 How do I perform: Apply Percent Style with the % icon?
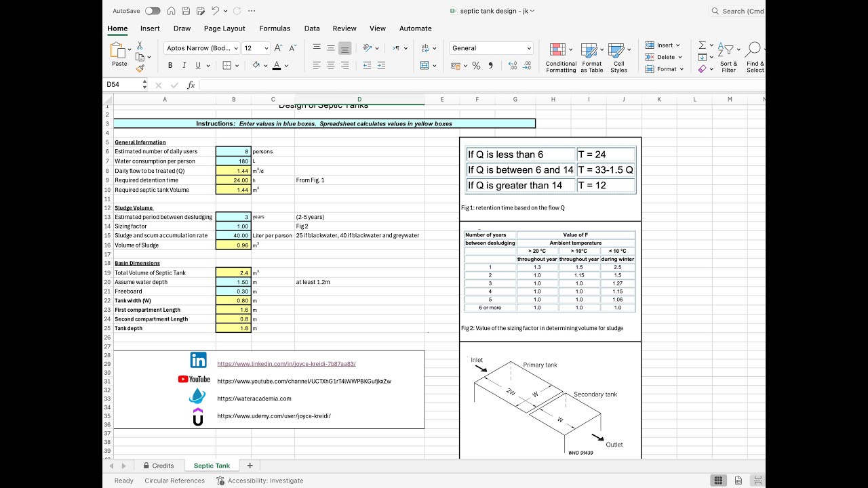pyautogui.click(x=476, y=66)
